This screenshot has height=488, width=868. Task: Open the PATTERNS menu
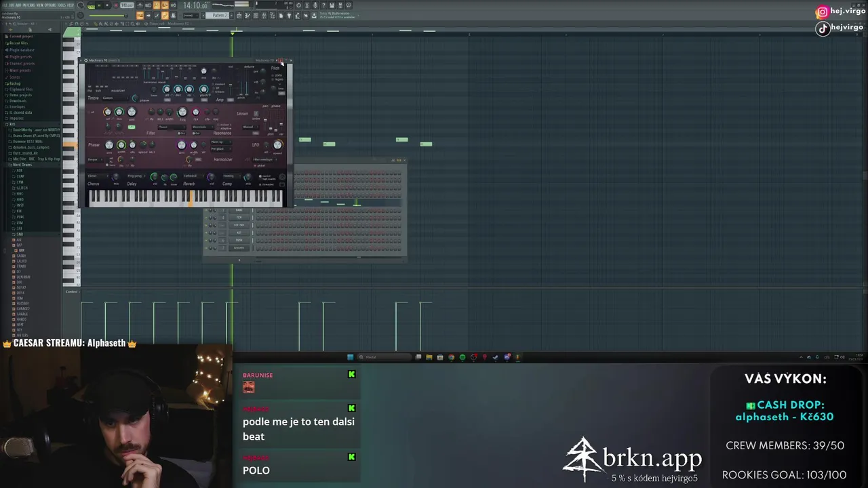28,5
